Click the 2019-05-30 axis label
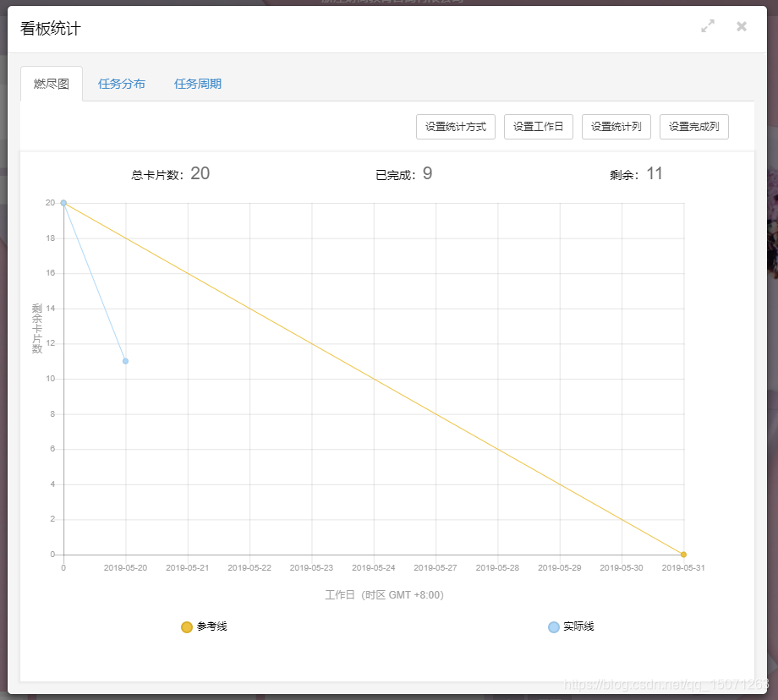The height and width of the screenshot is (700, 778). coord(622,568)
